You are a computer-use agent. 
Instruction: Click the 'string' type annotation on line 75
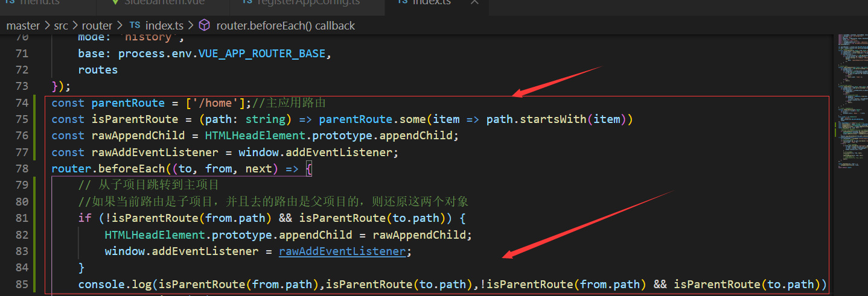(x=266, y=119)
